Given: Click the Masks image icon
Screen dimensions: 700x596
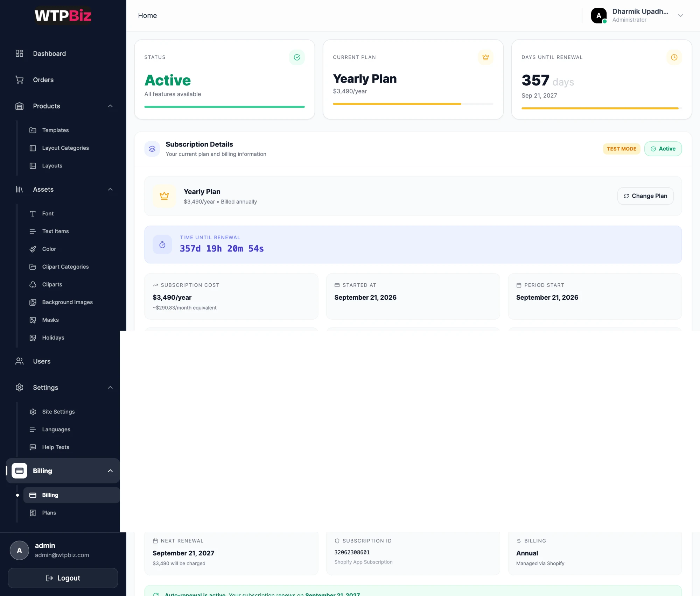Looking at the screenshot, I should point(33,320).
